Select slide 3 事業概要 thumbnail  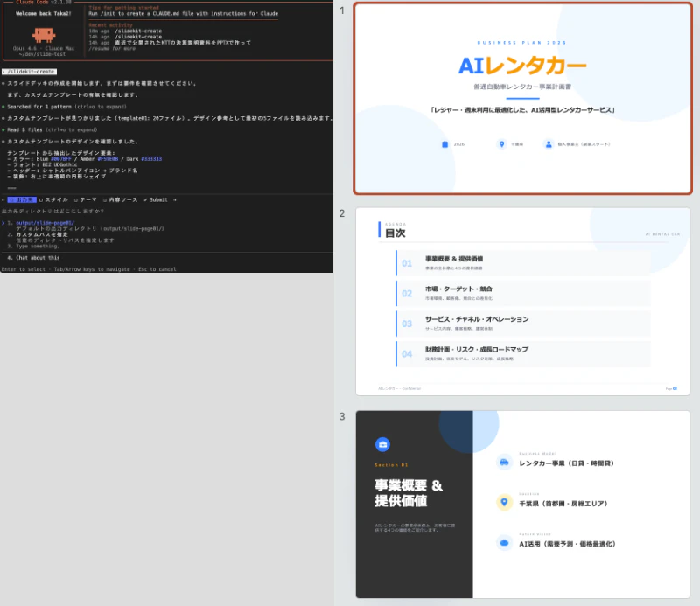[522, 505]
